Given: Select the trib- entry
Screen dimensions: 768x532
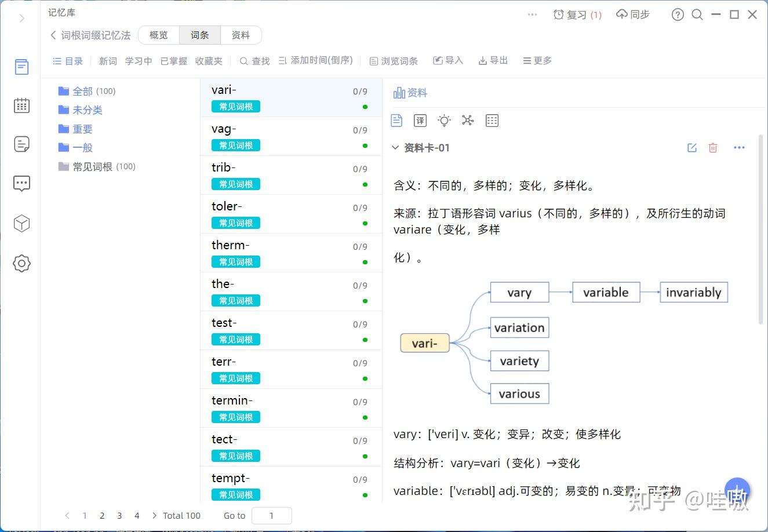Looking at the screenshot, I should pos(291,175).
